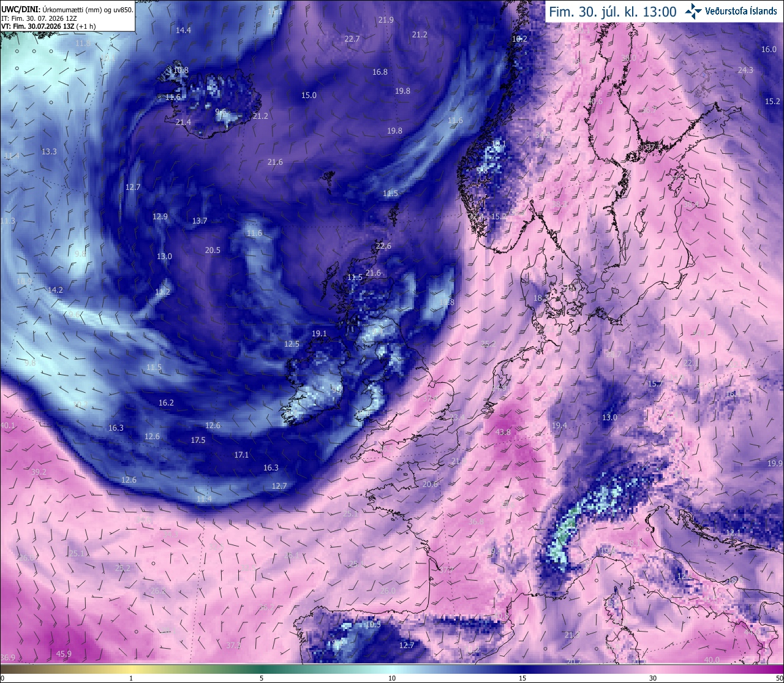The height and width of the screenshot is (683, 784).
Task: Click the dark blue color scale segment near 15
Action: click(x=522, y=669)
